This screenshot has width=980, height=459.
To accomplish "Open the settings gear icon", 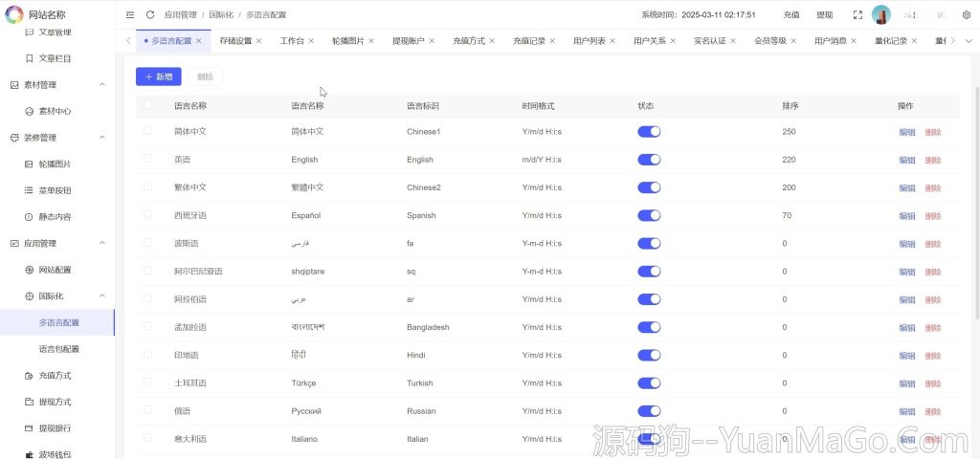I will click(967, 15).
